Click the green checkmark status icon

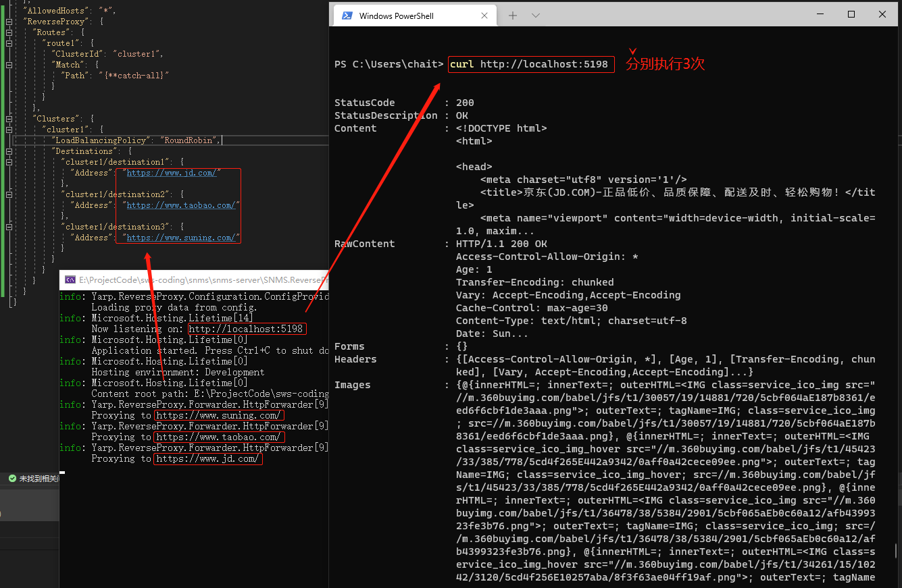click(x=12, y=478)
